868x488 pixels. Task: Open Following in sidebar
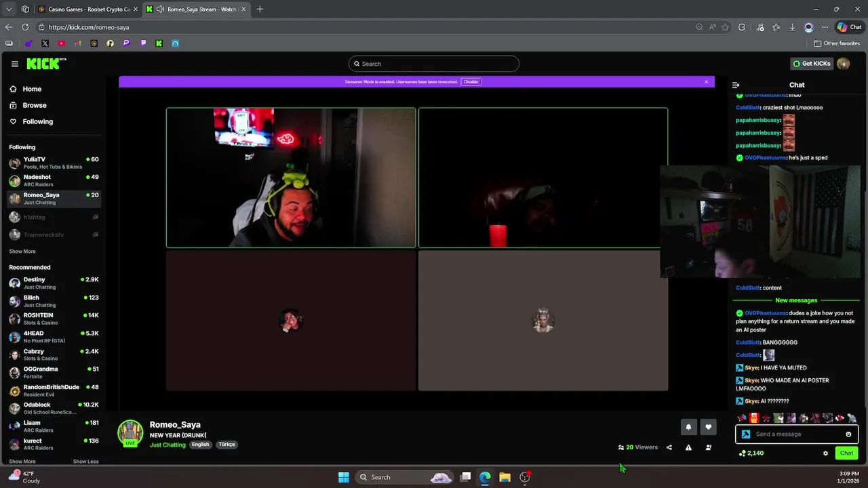pos(31,121)
